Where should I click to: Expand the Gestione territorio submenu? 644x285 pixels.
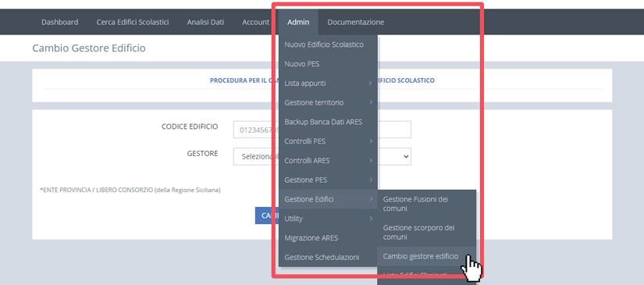[327, 102]
